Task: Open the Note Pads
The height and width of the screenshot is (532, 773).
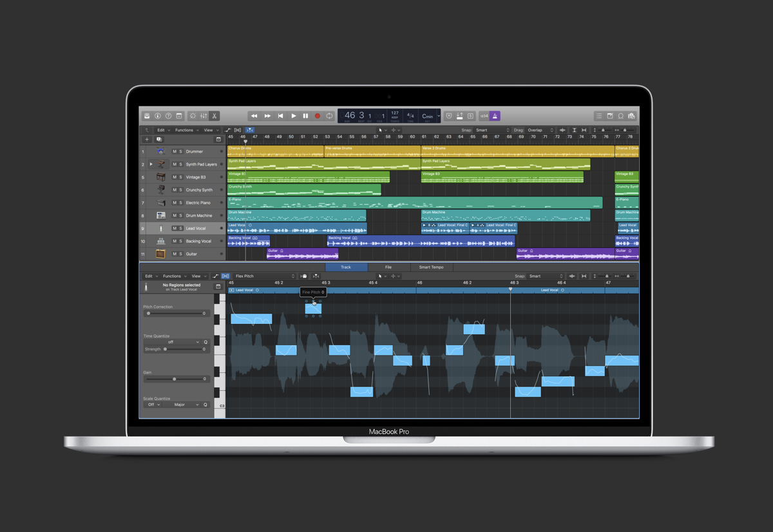Action: tap(610, 116)
